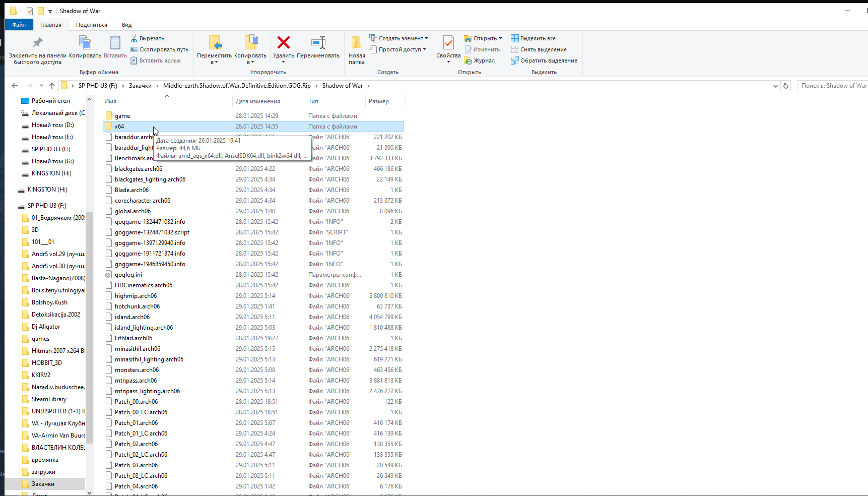
Task: Expand the Простой доступ dropdown
Action: (424, 49)
